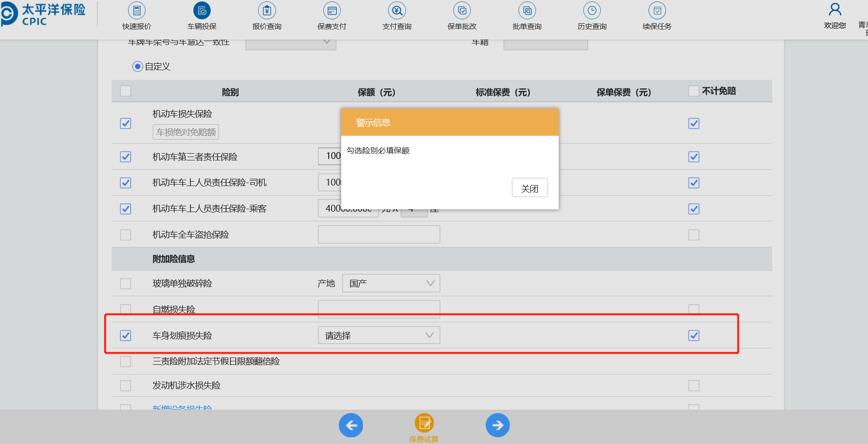Select the 自定义 radio option
The height and width of the screenshot is (444, 868).
(138, 67)
